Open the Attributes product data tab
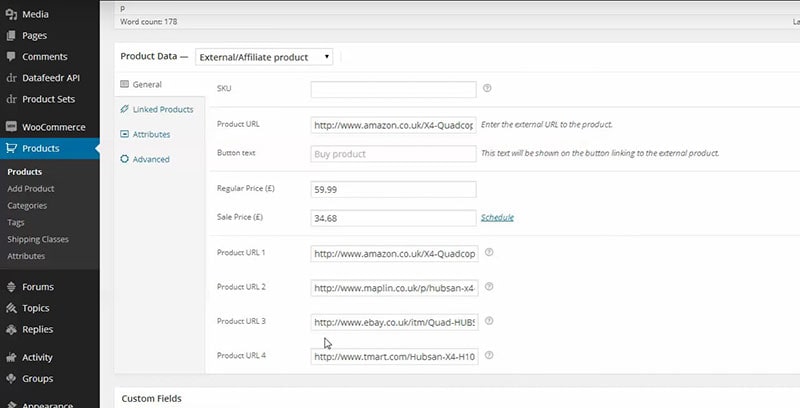This screenshot has height=408, width=800. click(151, 134)
